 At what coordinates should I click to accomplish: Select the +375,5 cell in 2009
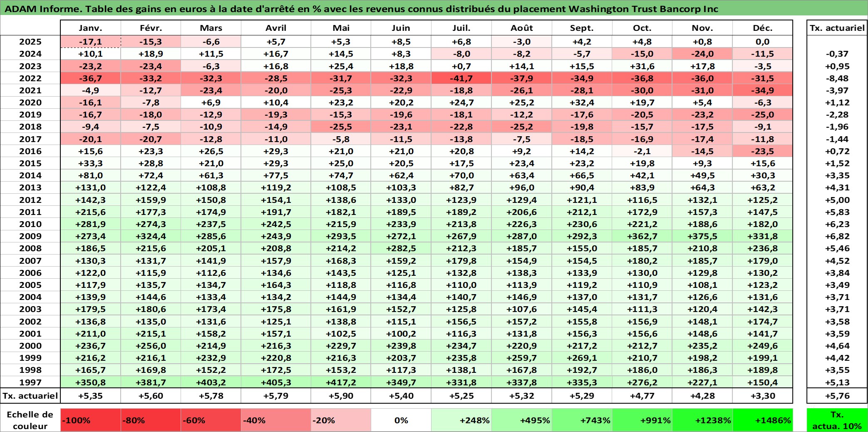coord(702,236)
